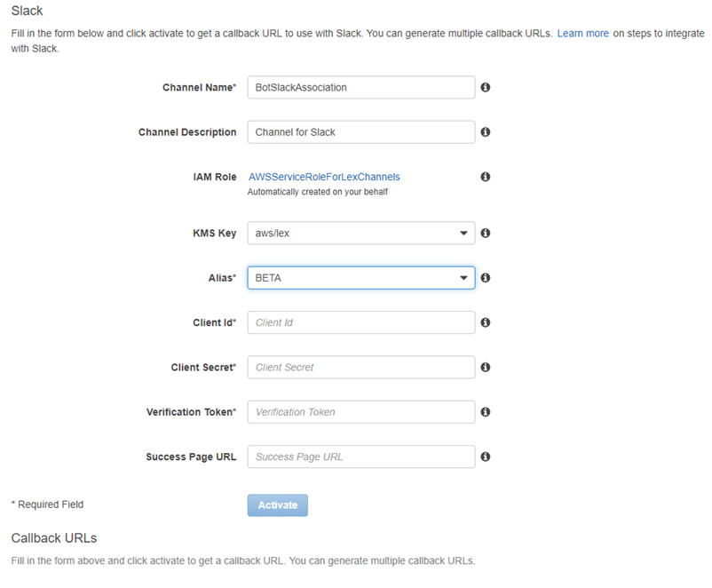The height and width of the screenshot is (588, 712).
Task: Click info icon beside Channel Description
Action: point(486,132)
